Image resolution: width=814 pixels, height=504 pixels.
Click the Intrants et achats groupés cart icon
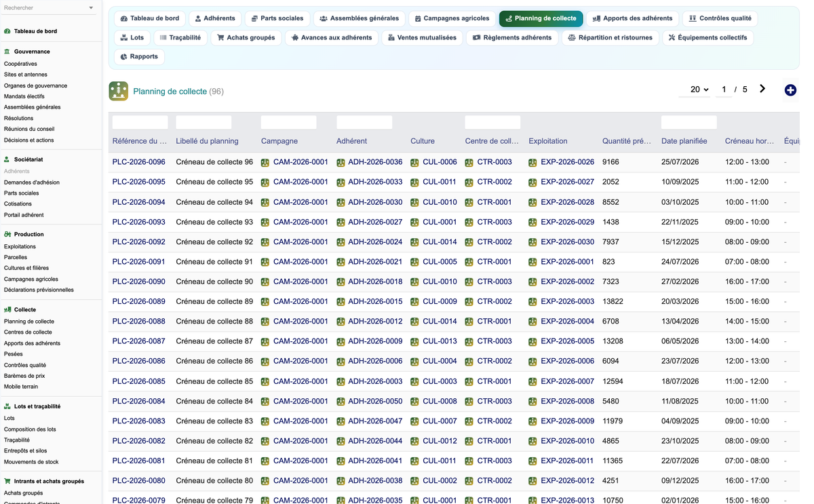(x=7, y=481)
